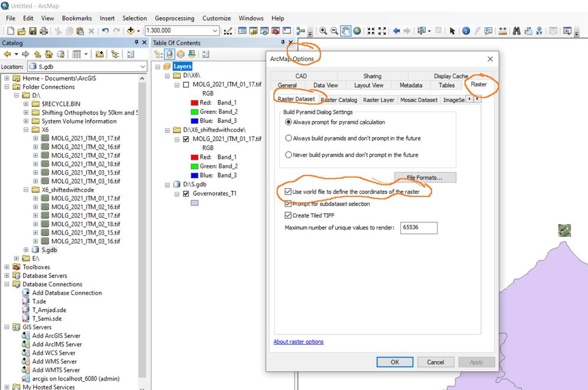Open the Catalog Location dropdown
588x390 pixels.
(142, 66)
